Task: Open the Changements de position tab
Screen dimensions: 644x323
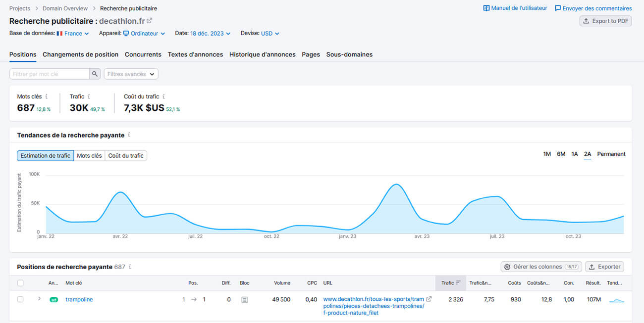Action: coord(80,54)
